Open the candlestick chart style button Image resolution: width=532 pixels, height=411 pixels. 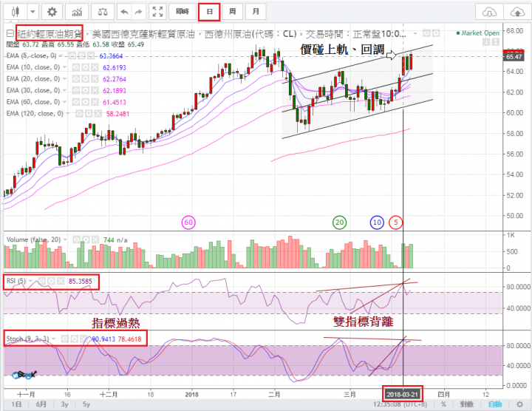coord(16,12)
